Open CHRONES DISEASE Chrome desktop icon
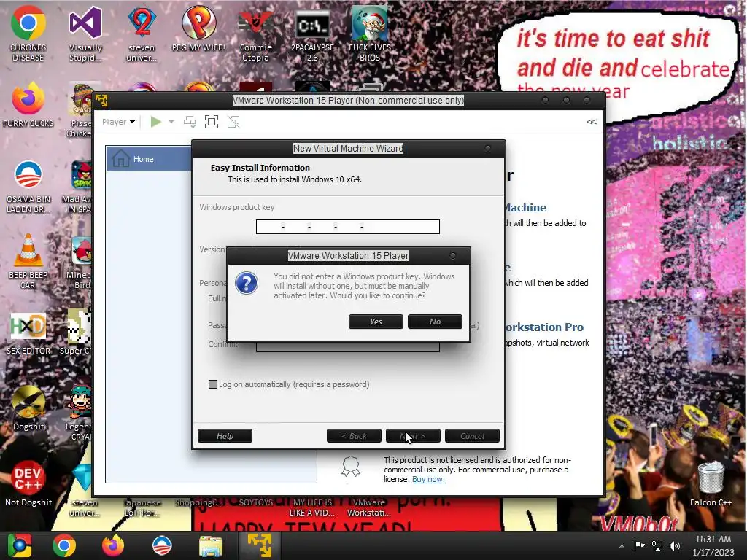The height and width of the screenshot is (560, 747). 28,34
